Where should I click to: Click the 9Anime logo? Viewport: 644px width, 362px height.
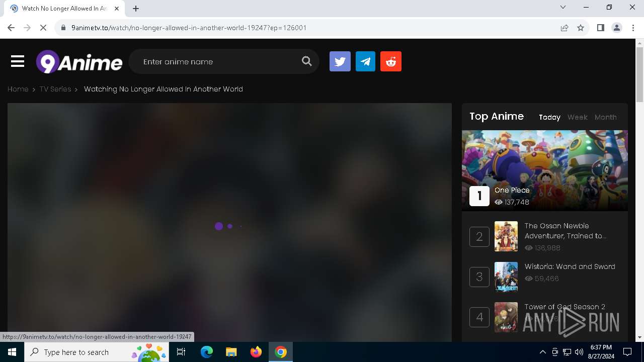click(79, 62)
